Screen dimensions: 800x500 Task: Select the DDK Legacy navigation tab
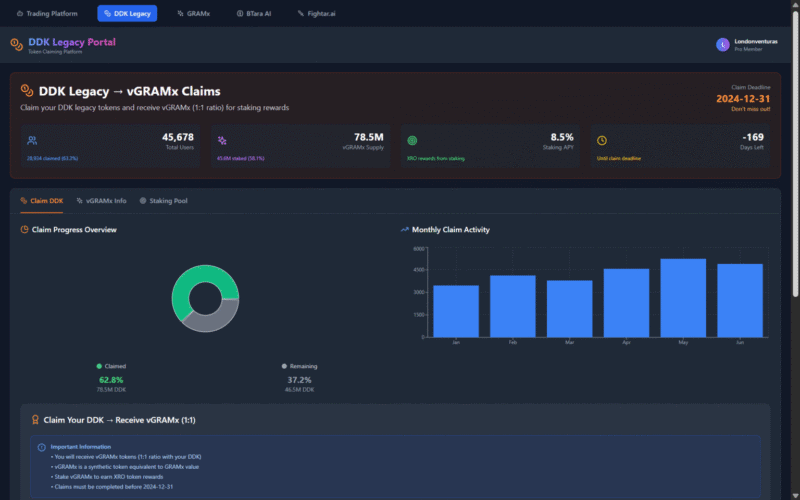tap(127, 14)
